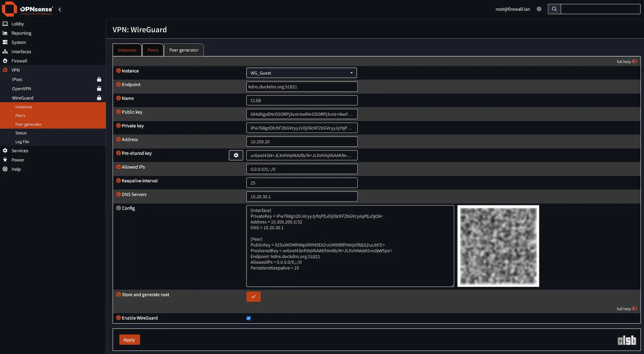Click the Store and generate next checkmark button
Viewport: 644px width, 354px height.
pyautogui.click(x=253, y=297)
